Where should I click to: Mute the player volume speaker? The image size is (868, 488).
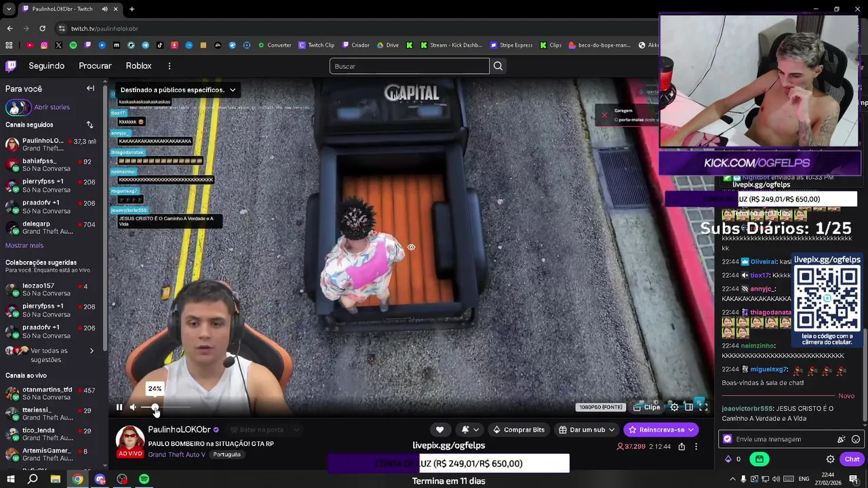tap(133, 407)
